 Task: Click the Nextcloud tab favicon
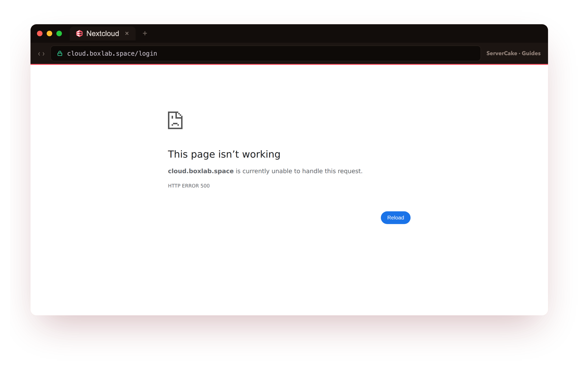(79, 33)
